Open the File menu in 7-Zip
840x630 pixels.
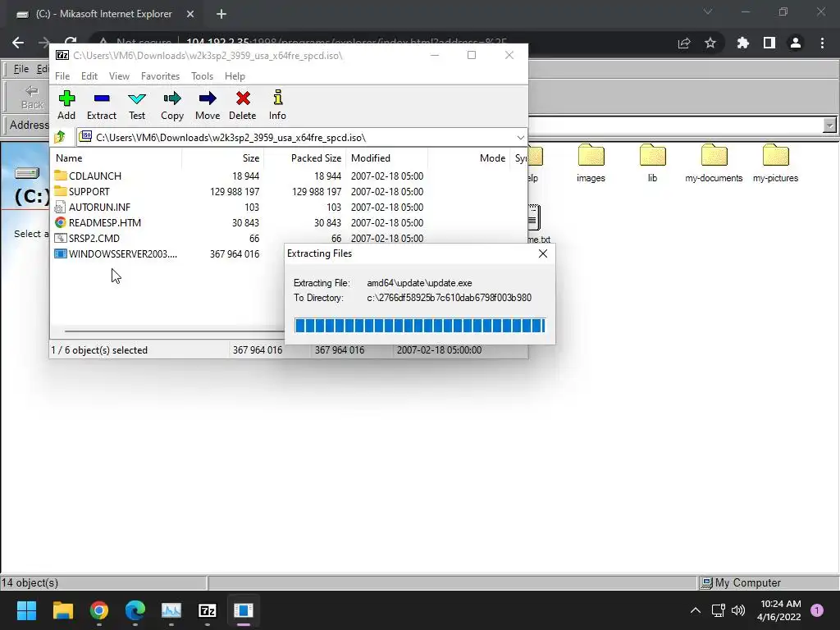[62, 76]
